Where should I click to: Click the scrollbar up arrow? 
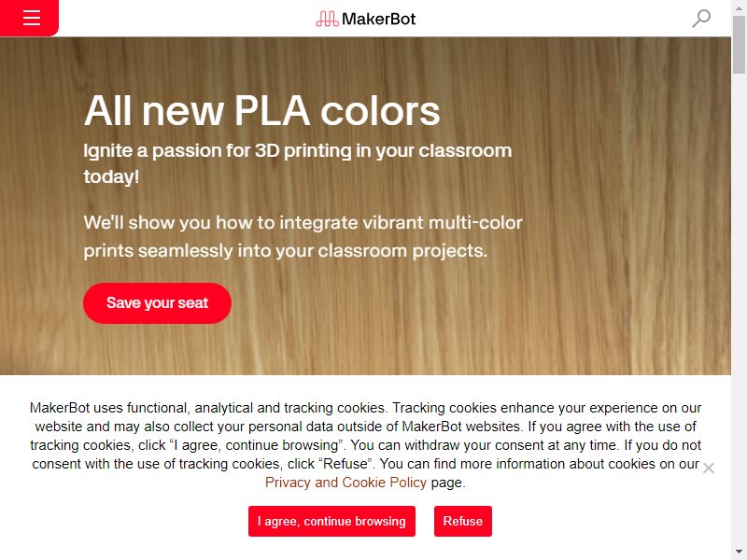coord(739,6)
